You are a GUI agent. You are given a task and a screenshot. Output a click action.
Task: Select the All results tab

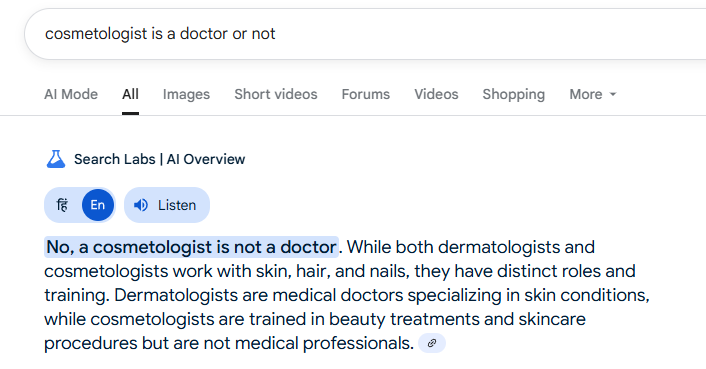130,94
